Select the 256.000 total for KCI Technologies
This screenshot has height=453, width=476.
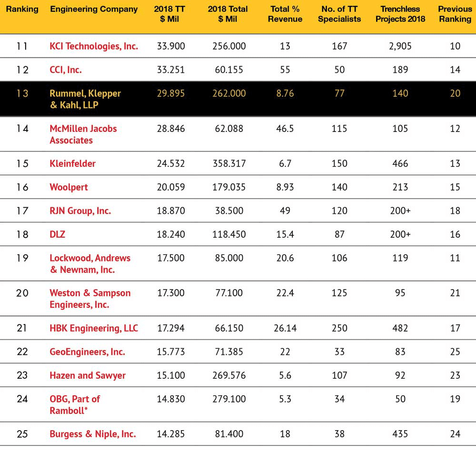pyautogui.click(x=229, y=46)
